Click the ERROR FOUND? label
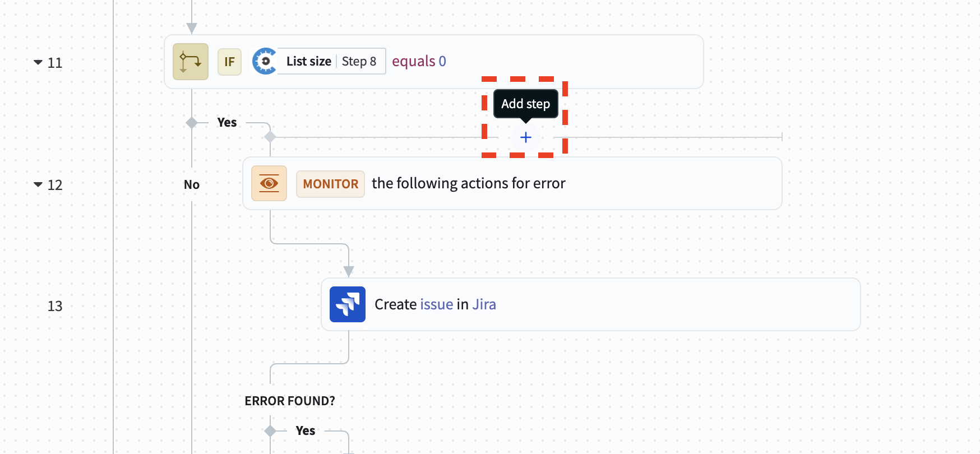980x454 pixels. (290, 401)
